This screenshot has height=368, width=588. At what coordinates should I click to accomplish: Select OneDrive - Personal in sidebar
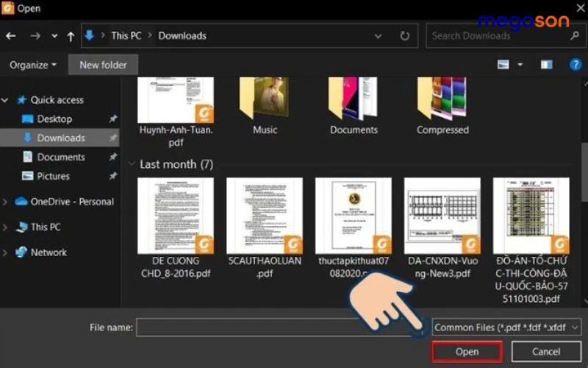[x=72, y=202]
